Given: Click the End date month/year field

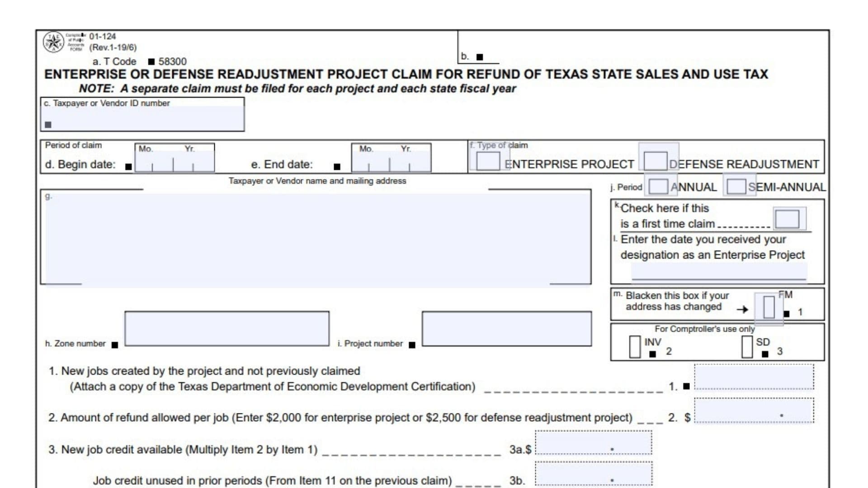Looking at the screenshot, I should tap(392, 161).
